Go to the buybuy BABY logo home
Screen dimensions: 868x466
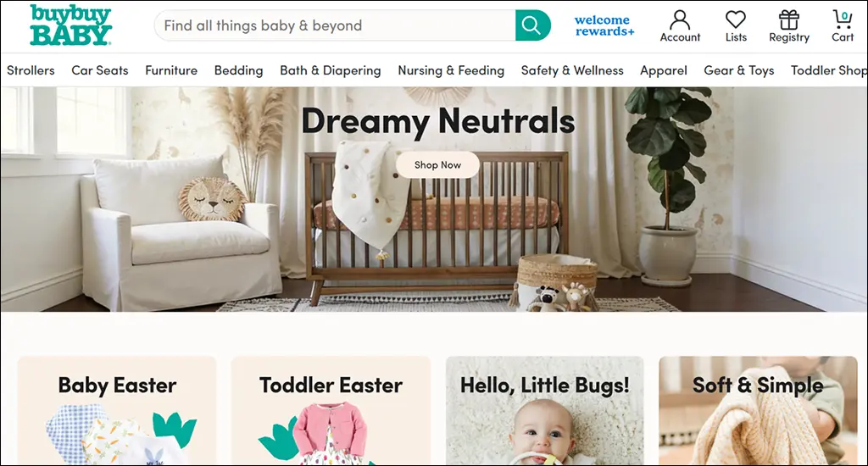[71, 25]
